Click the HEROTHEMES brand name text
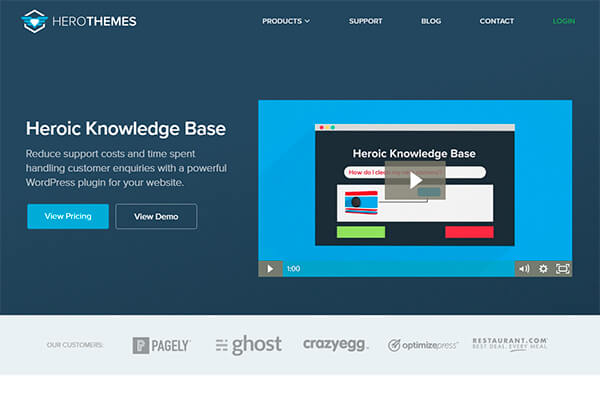600x407 pixels. (94, 21)
